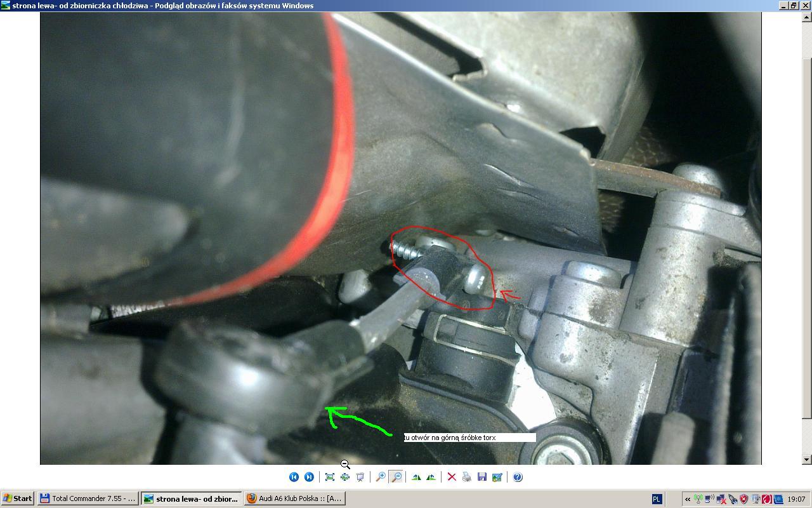Rotate the image clockwise

(416, 477)
